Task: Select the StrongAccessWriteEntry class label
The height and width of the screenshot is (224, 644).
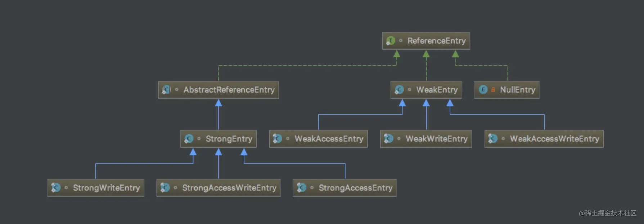Action: [229, 188]
